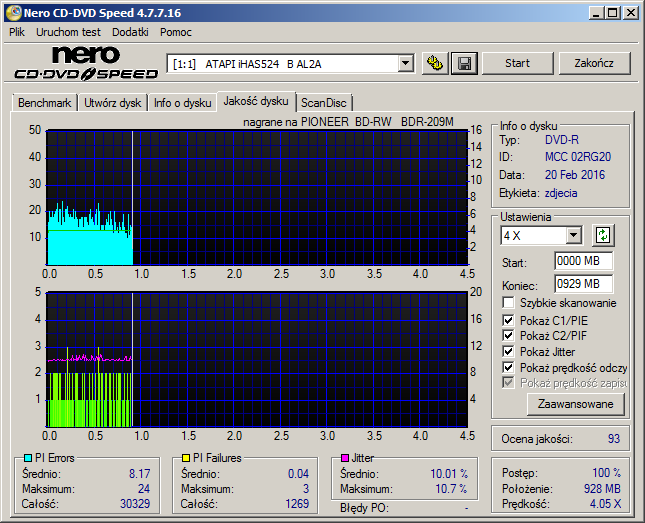
Task: Click the disabled Pokaż prędkość zapisu checkbox
Action: point(508,383)
